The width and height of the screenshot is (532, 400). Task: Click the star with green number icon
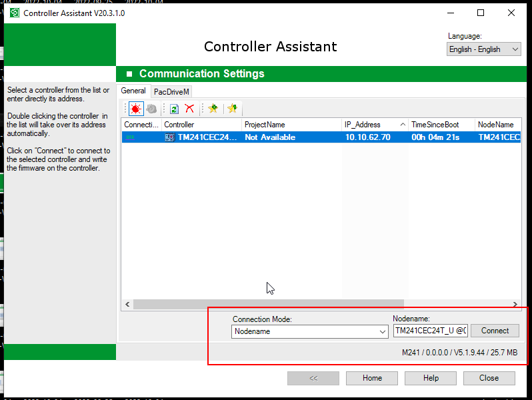(233, 109)
